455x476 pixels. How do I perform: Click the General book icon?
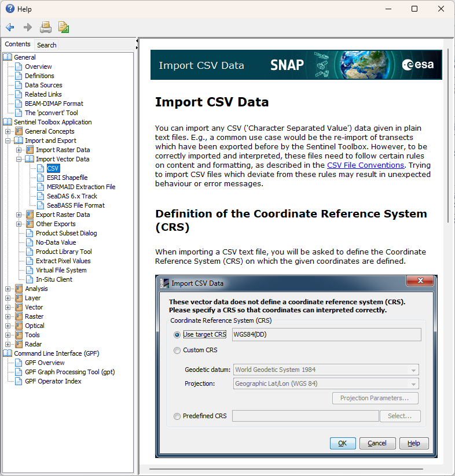tap(8, 57)
